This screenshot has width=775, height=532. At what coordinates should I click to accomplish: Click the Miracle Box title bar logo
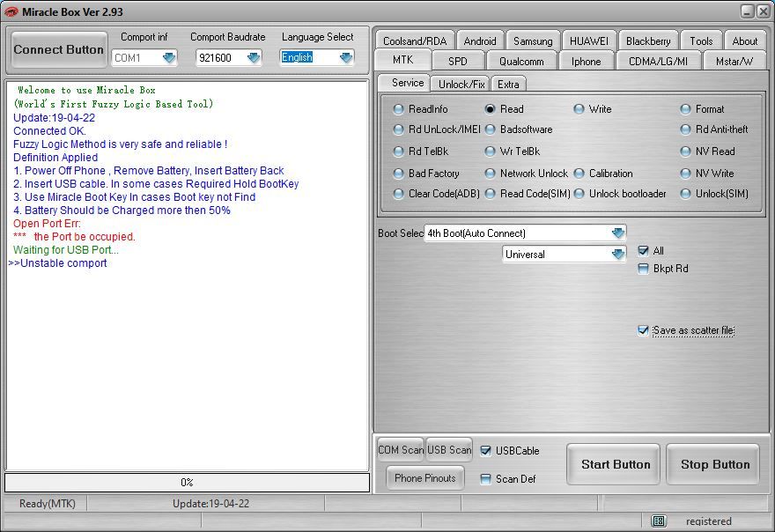click(x=11, y=11)
